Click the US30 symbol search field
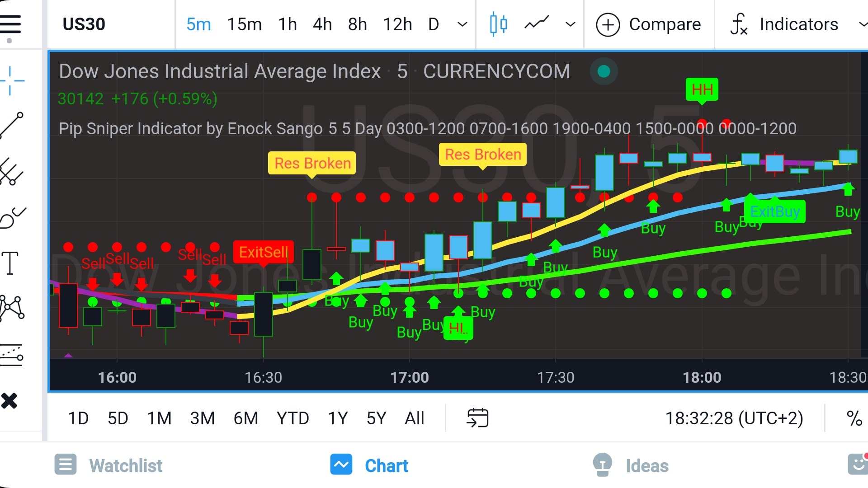Viewport: 868px width, 488px height. tap(84, 24)
